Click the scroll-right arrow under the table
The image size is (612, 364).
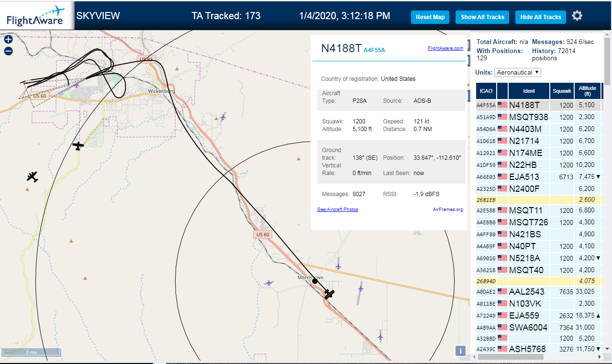click(599, 357)
